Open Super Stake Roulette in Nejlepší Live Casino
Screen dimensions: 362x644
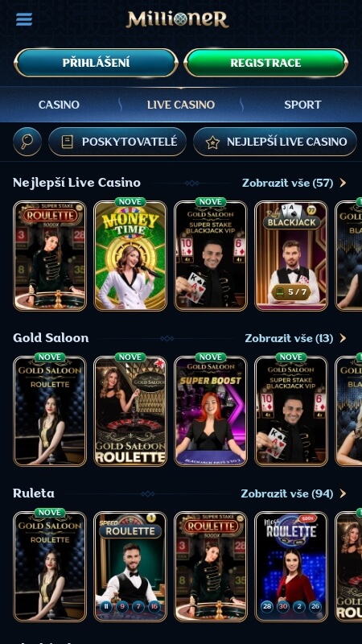(50, 255)
